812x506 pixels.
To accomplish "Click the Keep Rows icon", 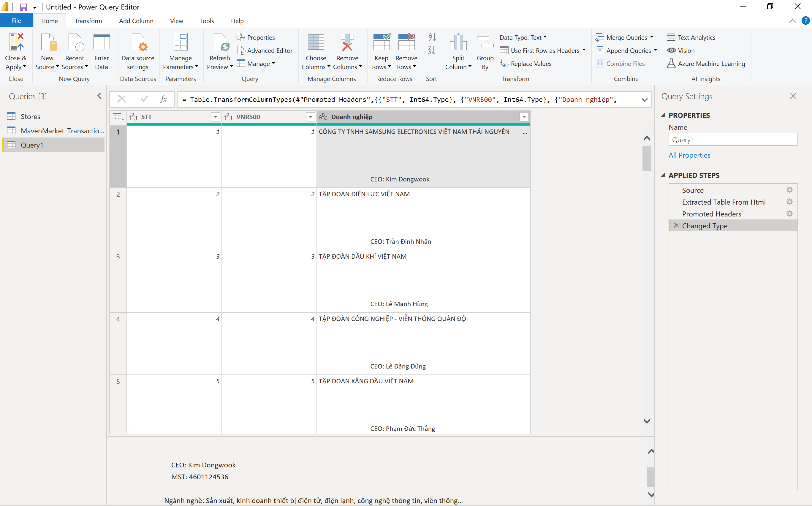I will click(x=382, y=42).
